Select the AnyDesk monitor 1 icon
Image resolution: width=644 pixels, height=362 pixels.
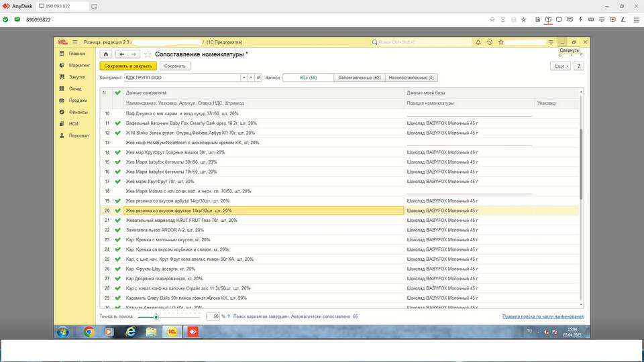coord(548,19)
